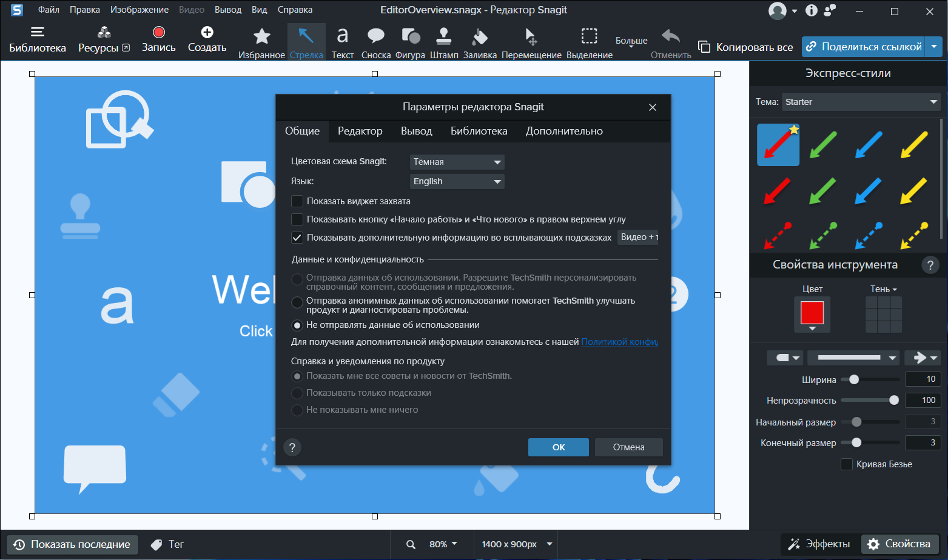Open the Тема Starter theme dropdown
This screenshot has height=560, width=948.
coord(861,102)
